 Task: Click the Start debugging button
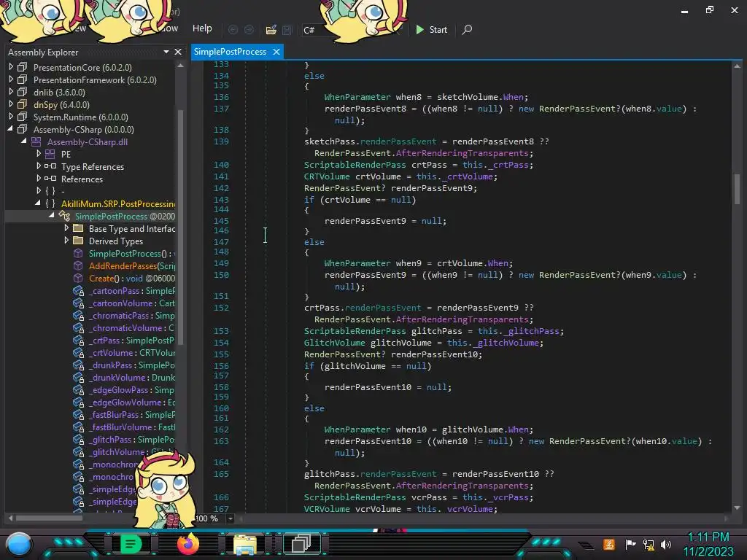click(x=432, y=30)
